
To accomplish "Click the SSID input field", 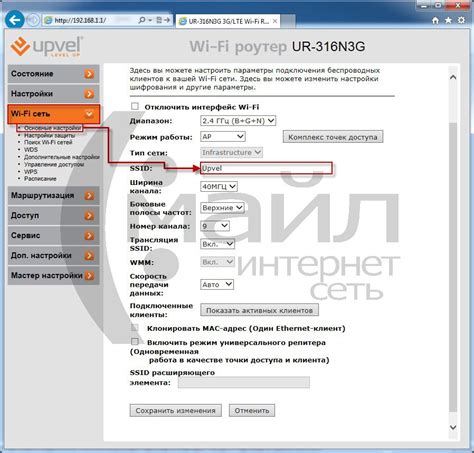I will pyautogui.click(x=266, y=168).
